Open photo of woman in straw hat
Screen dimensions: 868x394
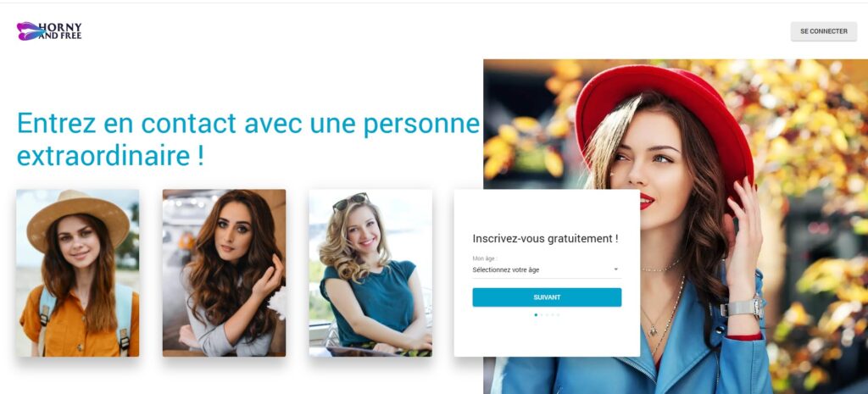pos(77,273)
